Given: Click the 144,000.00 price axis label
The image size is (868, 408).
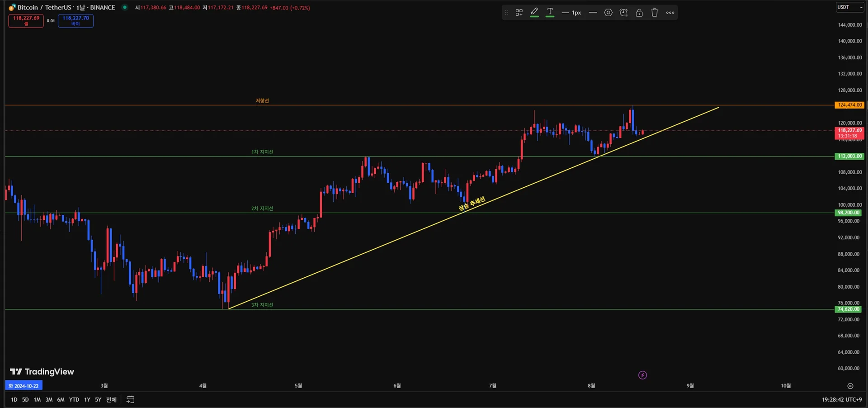Looking at the screenshot, I should [x=850, y=25].
